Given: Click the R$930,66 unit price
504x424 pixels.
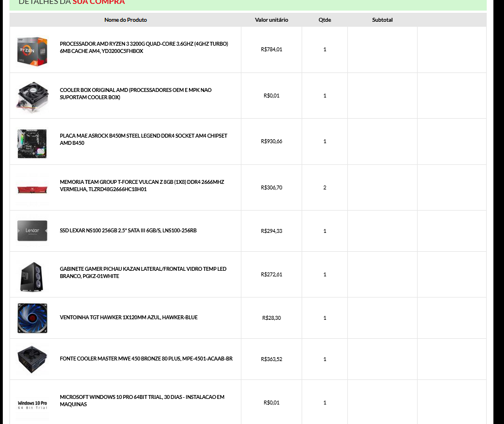Looking at the screenshot, I should 272,142.
